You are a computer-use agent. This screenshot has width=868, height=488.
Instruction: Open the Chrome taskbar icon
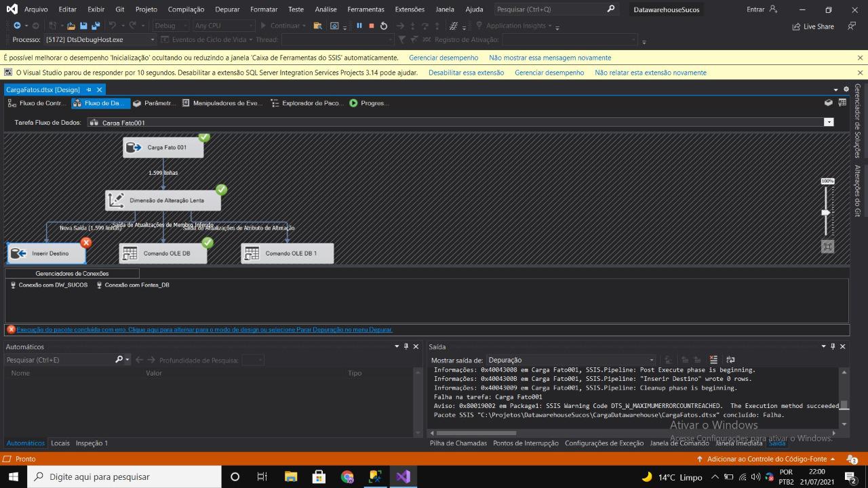pyautogui.click(x=347, y=476)
